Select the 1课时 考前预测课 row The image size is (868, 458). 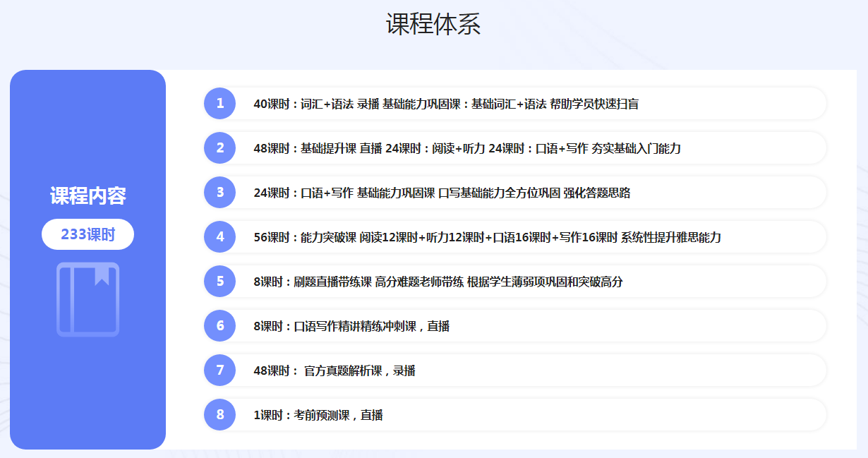click(x=318, y=415)
